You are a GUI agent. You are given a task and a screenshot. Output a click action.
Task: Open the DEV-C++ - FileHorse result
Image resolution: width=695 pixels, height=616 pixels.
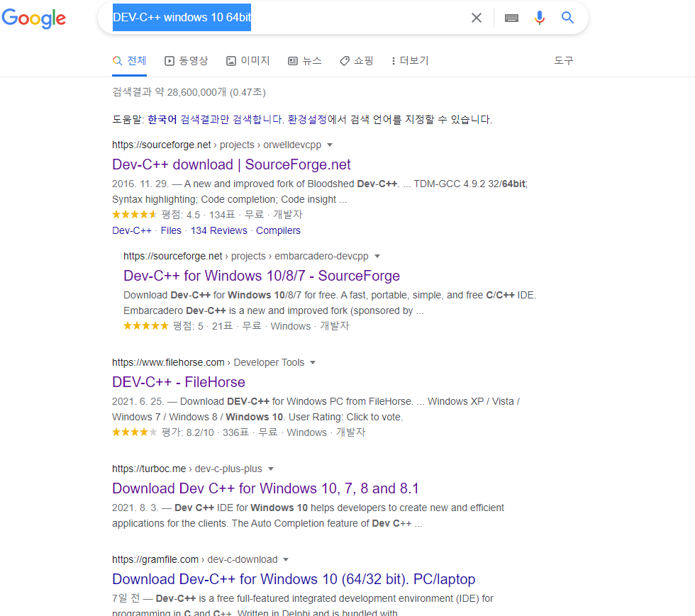179,382
